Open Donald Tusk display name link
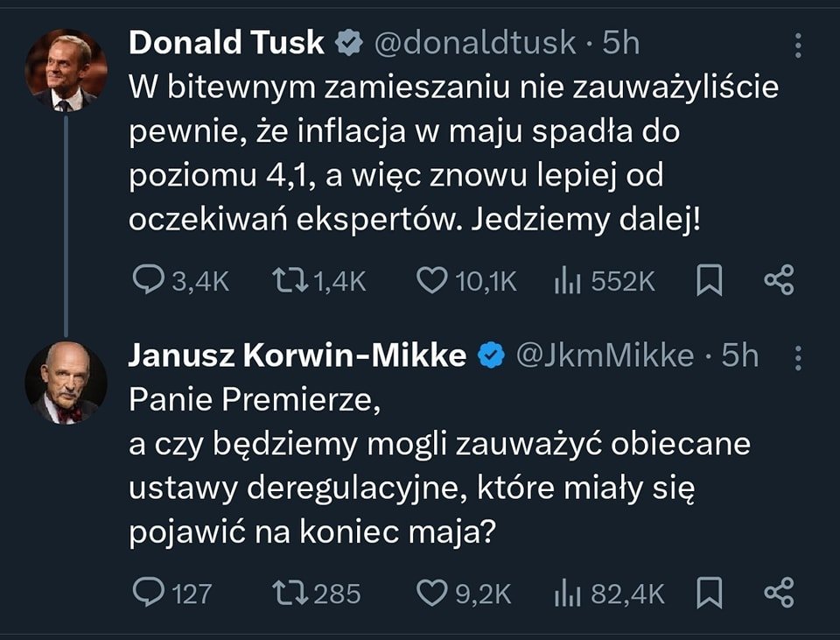This screenshot has height=640, width=840. pos(226,43)
